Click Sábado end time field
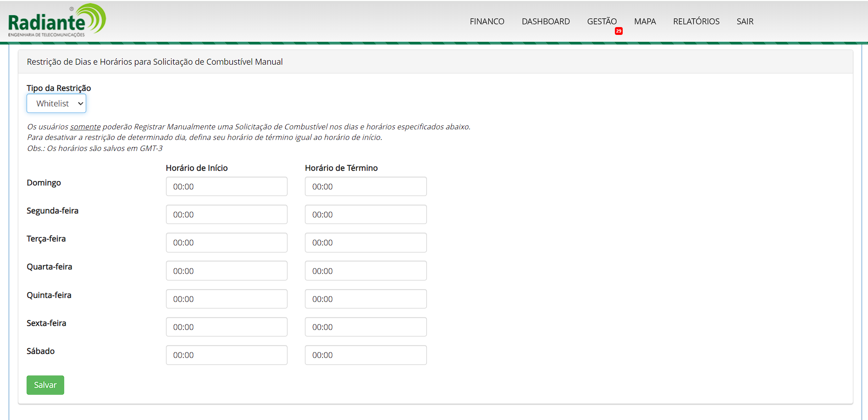 point(365,355)
